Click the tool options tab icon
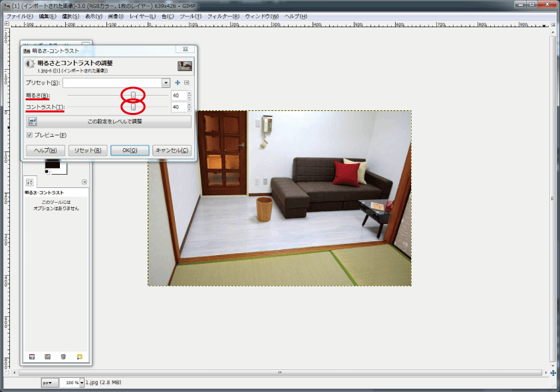 [x=30, y=182]
